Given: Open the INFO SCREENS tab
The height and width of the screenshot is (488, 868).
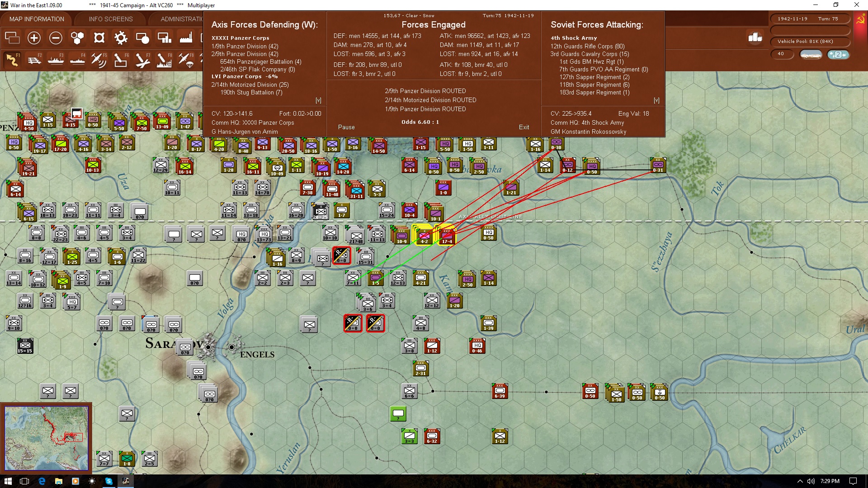Looking at the screenshot, I should click(111, 19).
